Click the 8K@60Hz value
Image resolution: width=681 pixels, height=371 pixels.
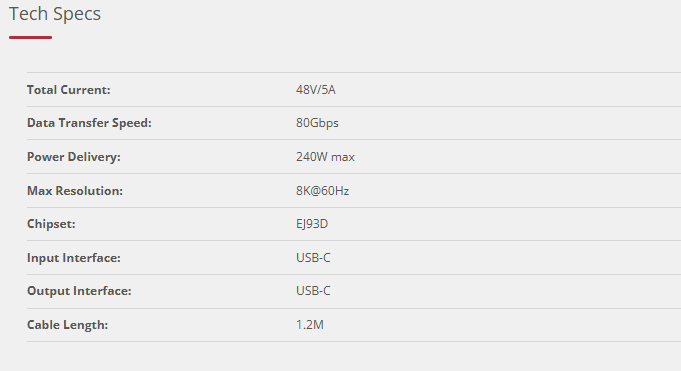[322, 190]
